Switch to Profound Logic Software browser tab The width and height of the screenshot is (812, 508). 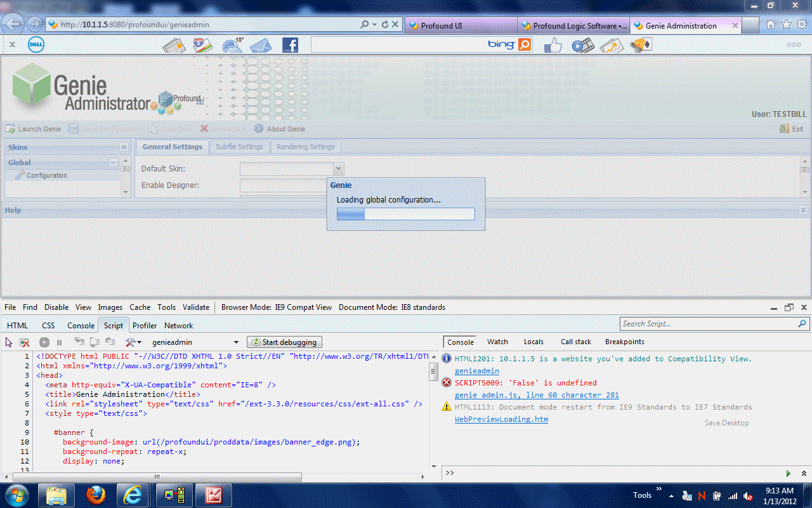(x=573, y=25)
